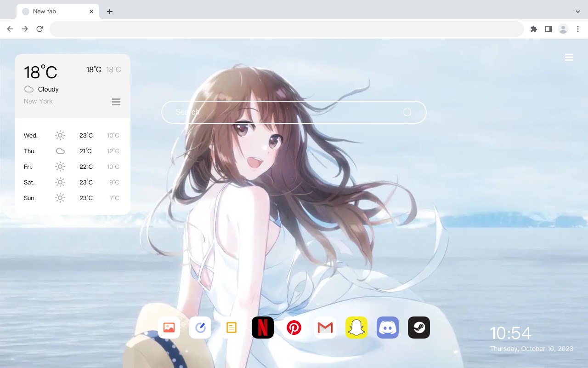Open the browser profile avatar
This screenshot has height=368, width=588.
coord(563,29)
